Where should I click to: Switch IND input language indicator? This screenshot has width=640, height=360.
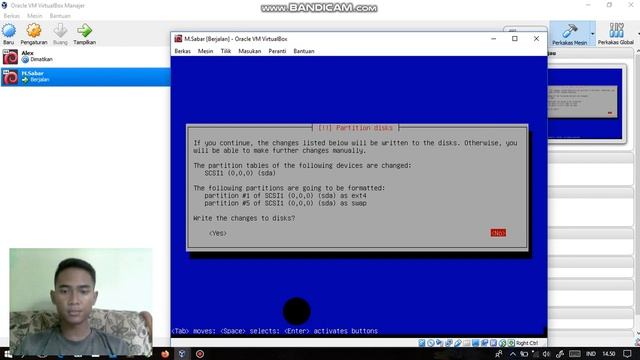pos(591,354)
